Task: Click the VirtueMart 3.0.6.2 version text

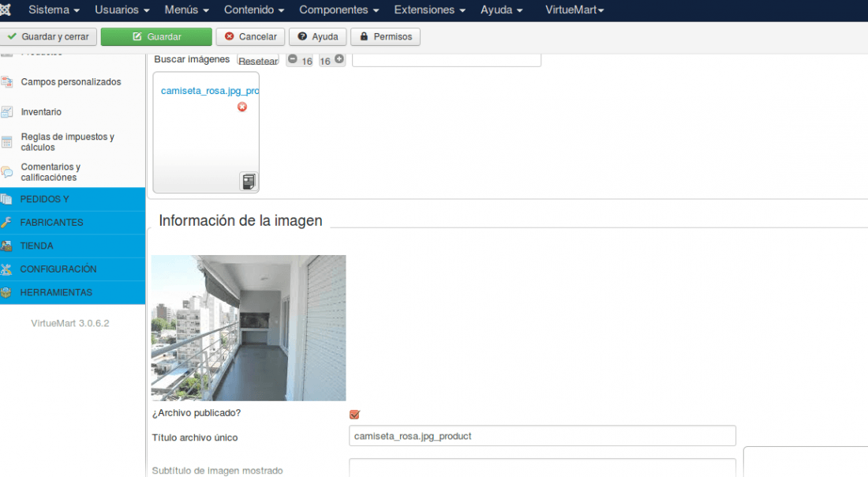Action: coord(69,323)
